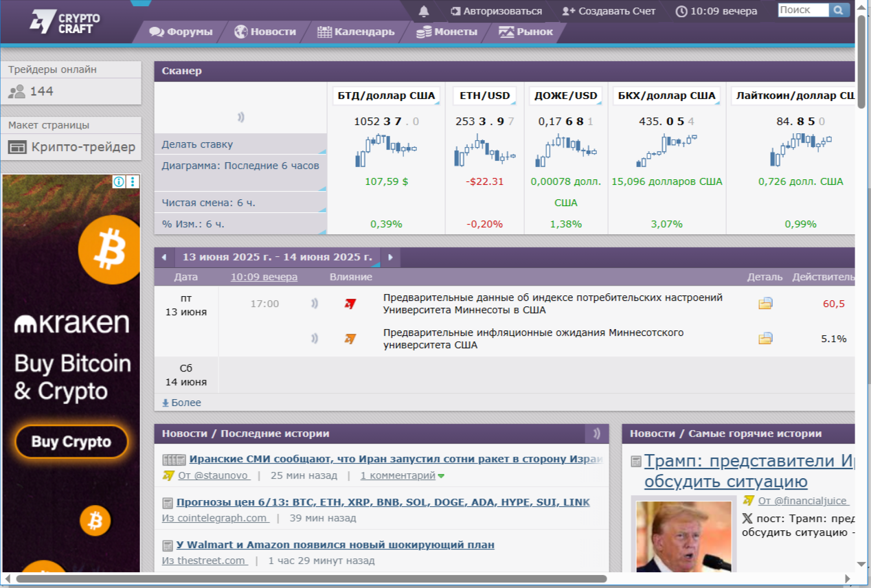Viewport: 871px width, 588px height.
Task: Click the vertical page scrollbar
Action: click(861, 60)
